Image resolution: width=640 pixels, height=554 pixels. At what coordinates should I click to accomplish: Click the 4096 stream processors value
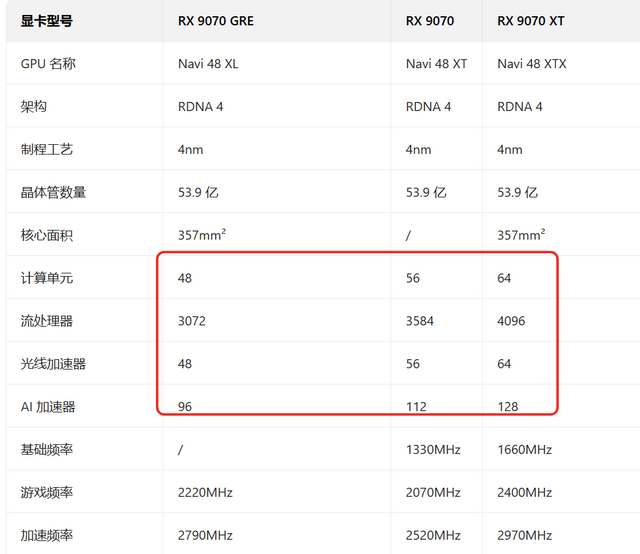(511, 321)
